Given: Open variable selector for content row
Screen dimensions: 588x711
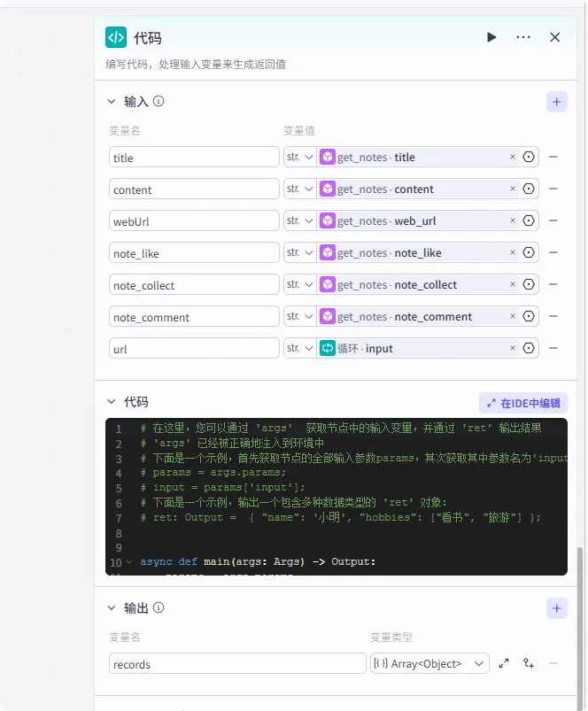Looking at the screenshot, I should (529, 189).
